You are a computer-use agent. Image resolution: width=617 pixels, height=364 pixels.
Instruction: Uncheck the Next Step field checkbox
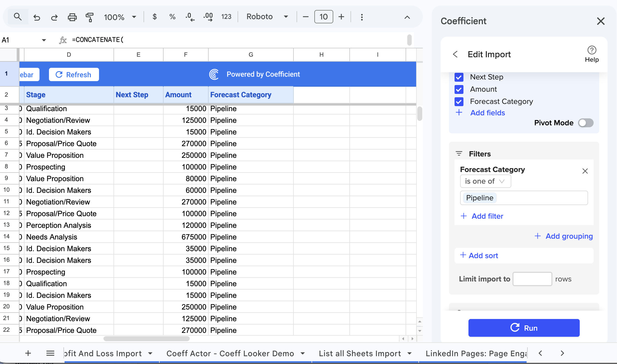pyautogui.click(x=459, y=77)
